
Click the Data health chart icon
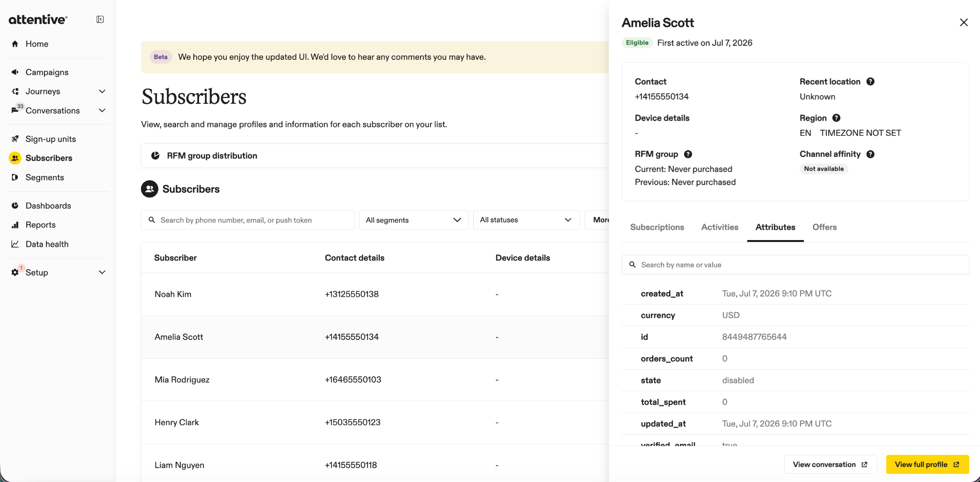pyautogui.click(x=15, y=244)
